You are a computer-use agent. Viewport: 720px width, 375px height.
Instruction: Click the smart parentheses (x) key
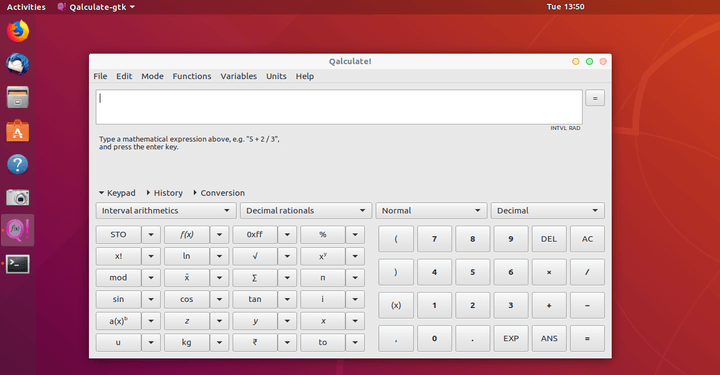point(396,305)
